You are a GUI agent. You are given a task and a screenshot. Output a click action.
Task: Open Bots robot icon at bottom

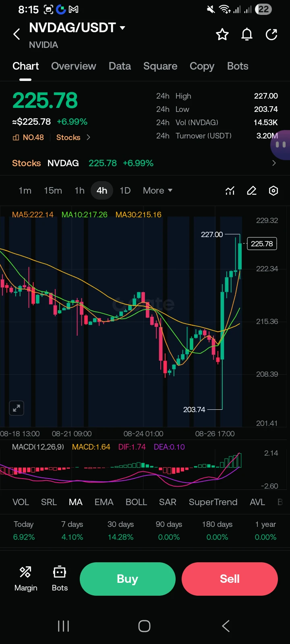pyautogui.click(x=60, y=578)
